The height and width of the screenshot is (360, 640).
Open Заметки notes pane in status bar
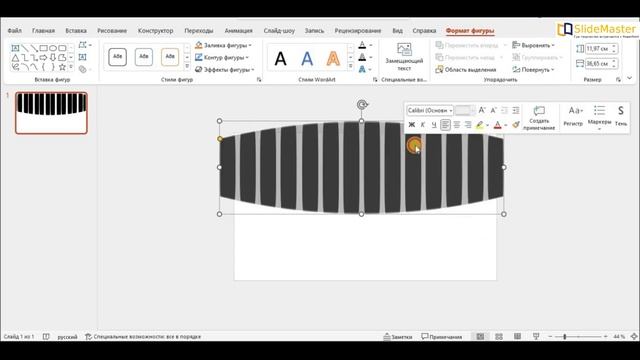(x=398, y=337)
